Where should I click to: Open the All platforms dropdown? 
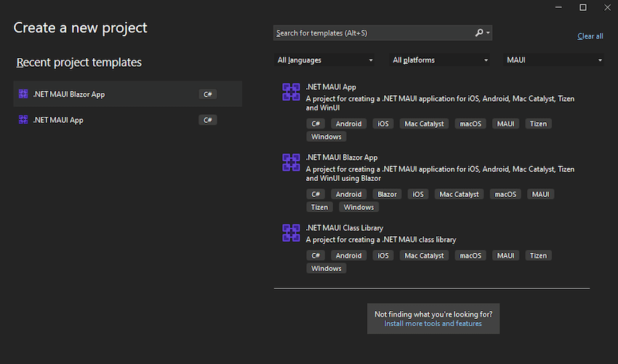[x=439, y=60]
